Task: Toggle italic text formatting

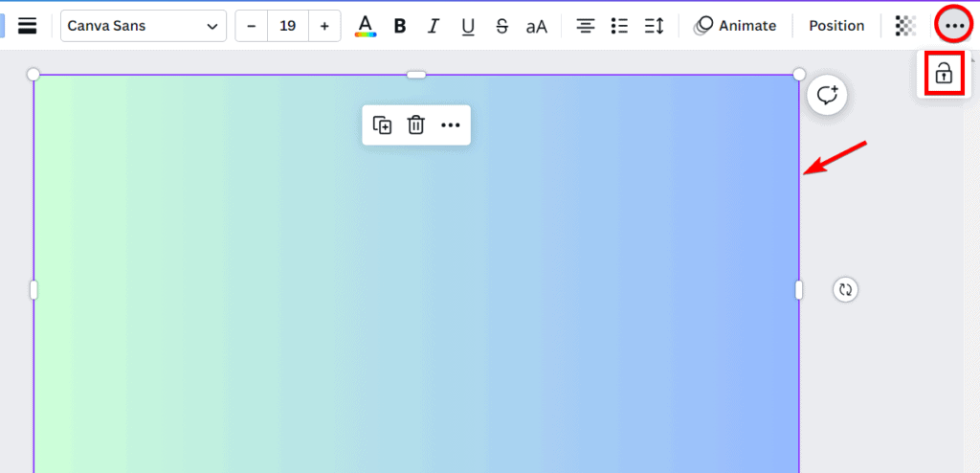Action: coord(434,26)
